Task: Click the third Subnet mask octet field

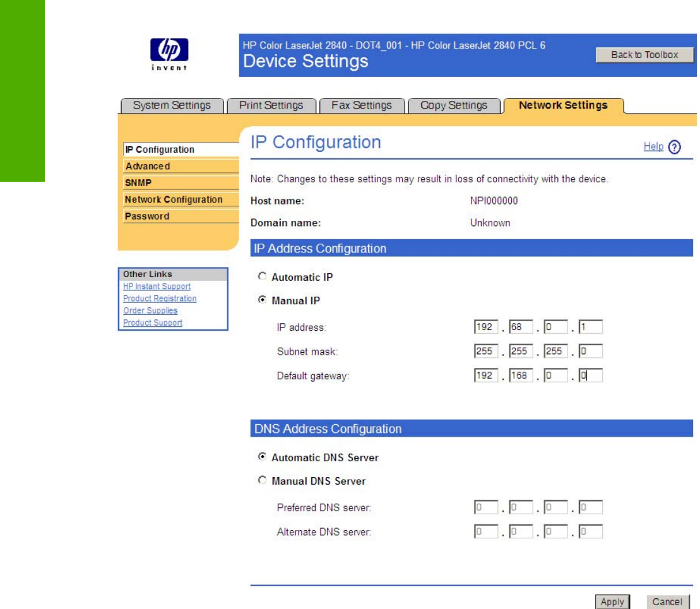Action: [x=555, y=351]
